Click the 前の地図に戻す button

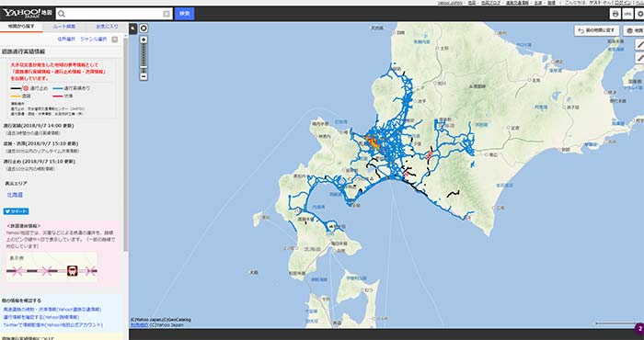(x=597, y=30)
